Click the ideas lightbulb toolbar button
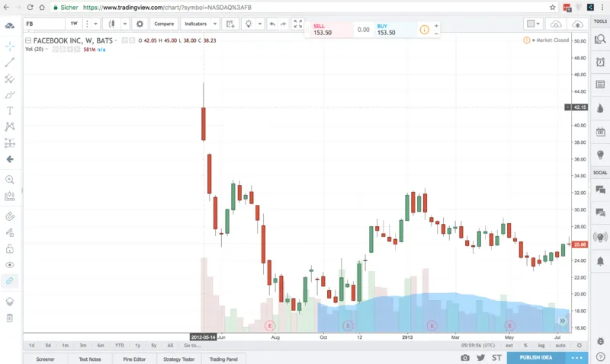This screenshot has width=610, height=364. (x=249, y=24)
